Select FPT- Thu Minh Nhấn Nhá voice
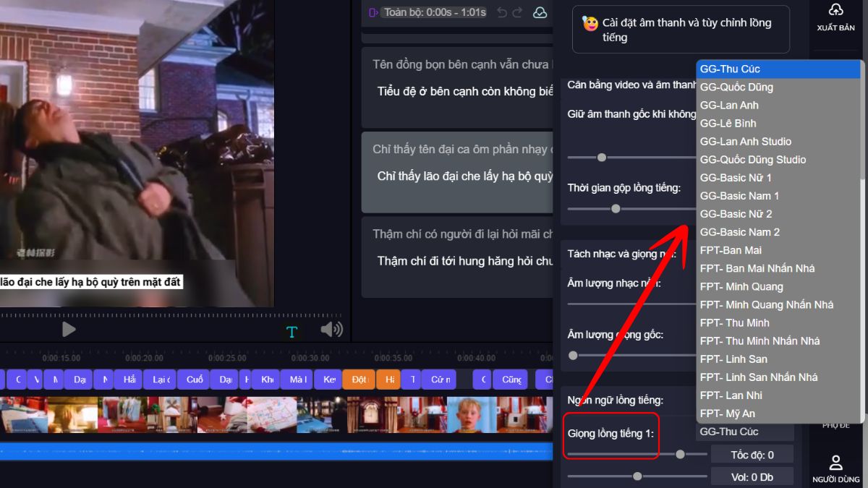The image size is (868, 488). click(x=778, y=341)
